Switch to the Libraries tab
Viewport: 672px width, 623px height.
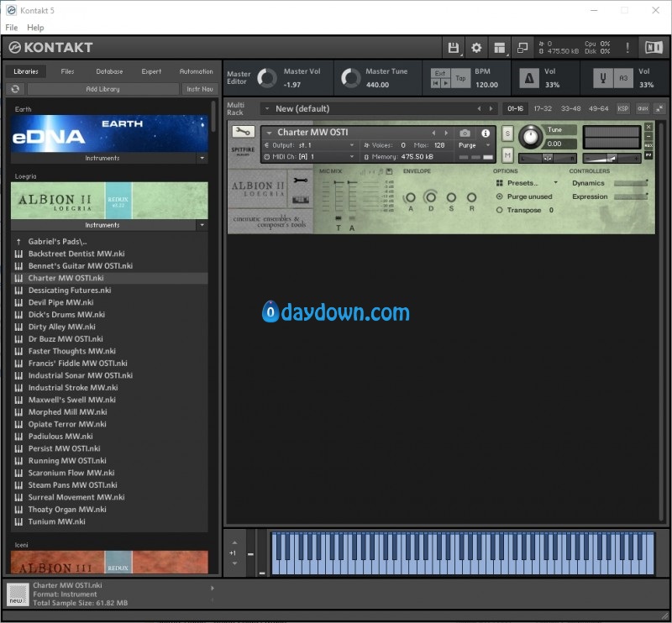click(26, 71)
